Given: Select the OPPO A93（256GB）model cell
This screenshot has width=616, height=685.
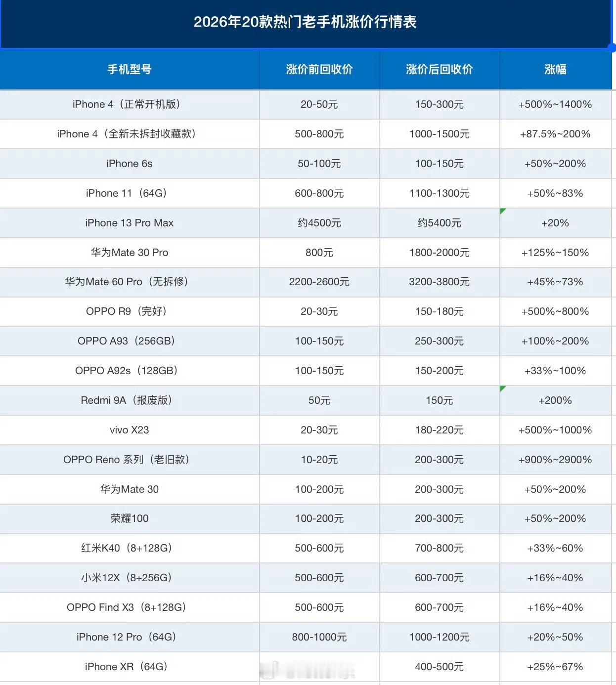Looking at the screenshot, I should (130, 341).
